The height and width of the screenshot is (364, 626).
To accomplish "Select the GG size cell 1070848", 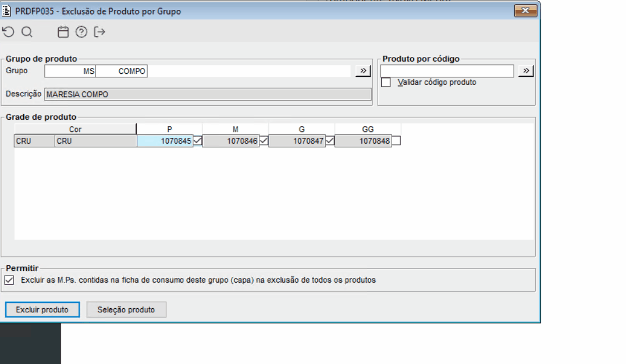I will [x=363, y=141].
